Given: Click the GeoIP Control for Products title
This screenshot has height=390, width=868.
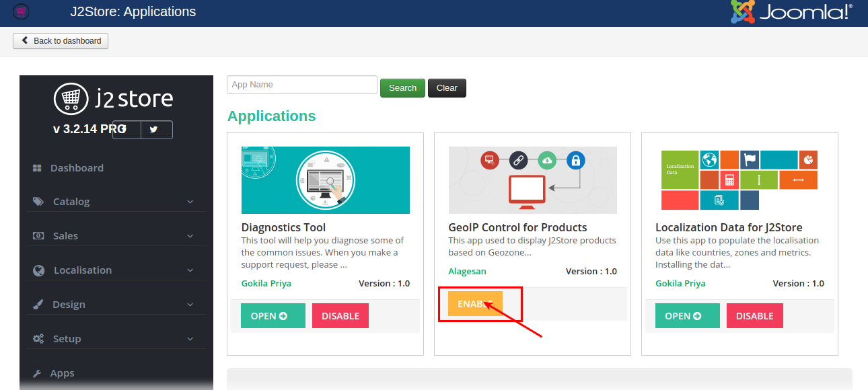Looking at the screenshot, I should [x=518, y=227].
